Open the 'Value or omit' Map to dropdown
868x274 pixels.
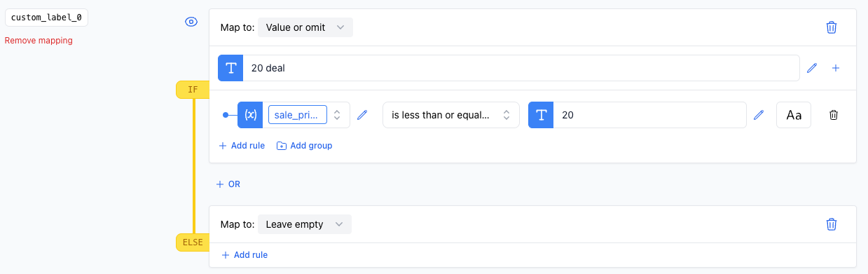tap(305, 27)
